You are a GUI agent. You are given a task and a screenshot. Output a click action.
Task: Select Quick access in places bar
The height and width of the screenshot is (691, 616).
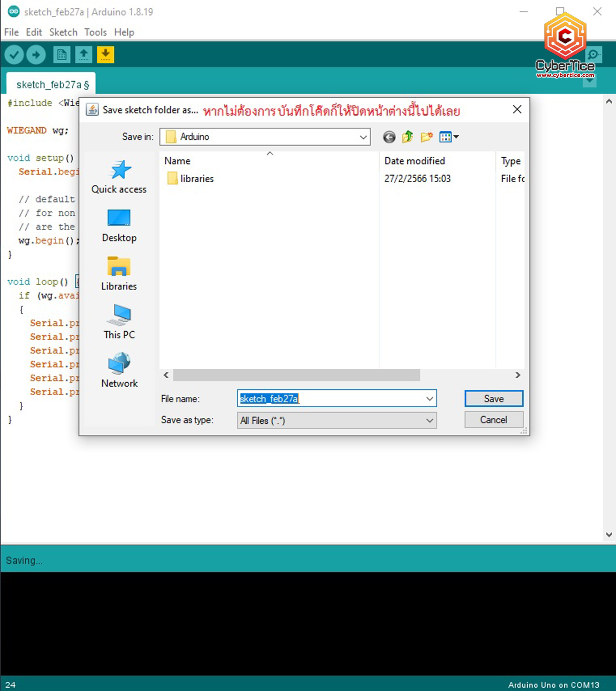tap(119, 177)
